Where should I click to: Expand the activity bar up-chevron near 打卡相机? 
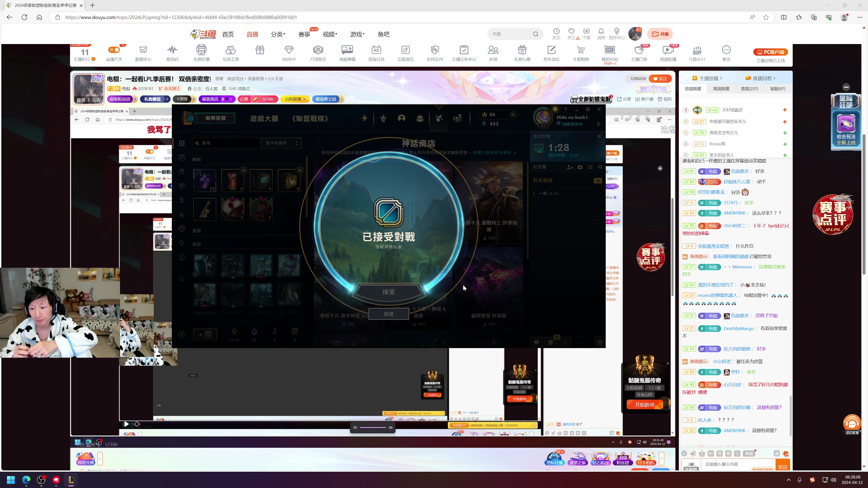pos(662,459)
